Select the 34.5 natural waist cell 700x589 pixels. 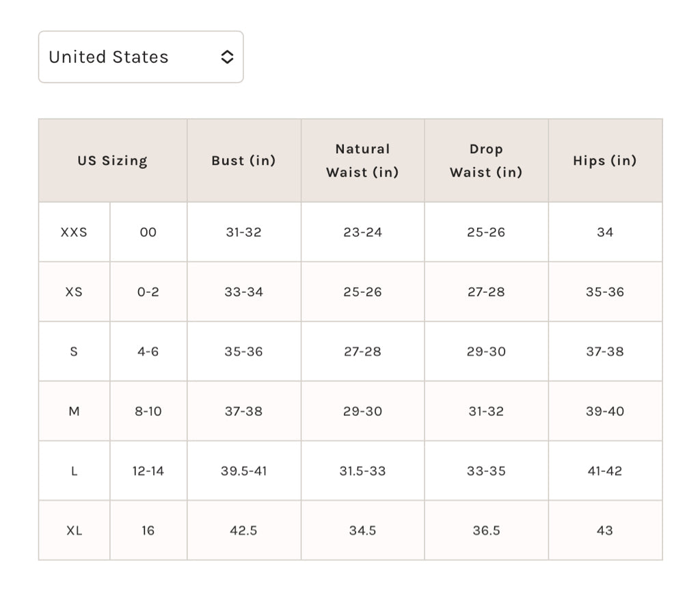click(x=362, y=530)
